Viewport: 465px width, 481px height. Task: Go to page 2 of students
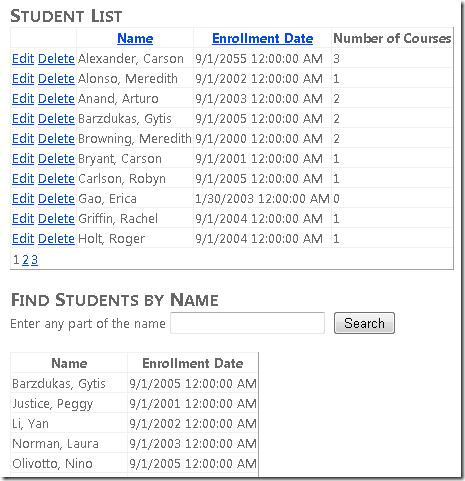coord(25,260)
